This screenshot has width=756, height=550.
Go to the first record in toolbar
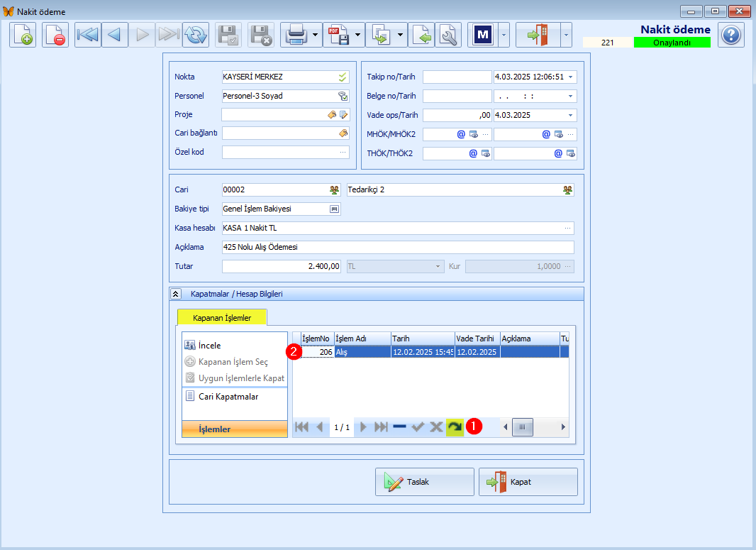tap(87, 35)
